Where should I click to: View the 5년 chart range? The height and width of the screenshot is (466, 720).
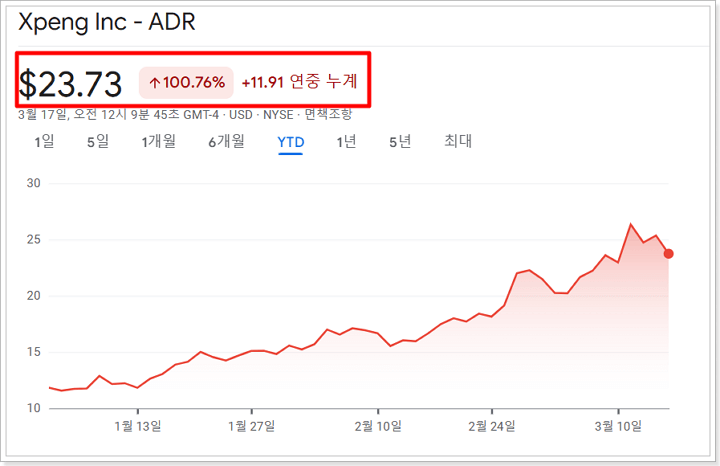click(400, 141)
